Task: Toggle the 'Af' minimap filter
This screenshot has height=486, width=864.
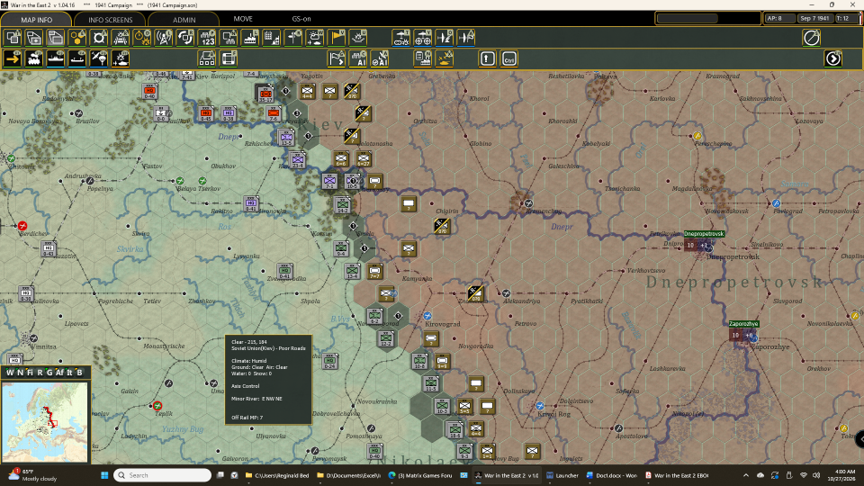Action: point(60,372)
